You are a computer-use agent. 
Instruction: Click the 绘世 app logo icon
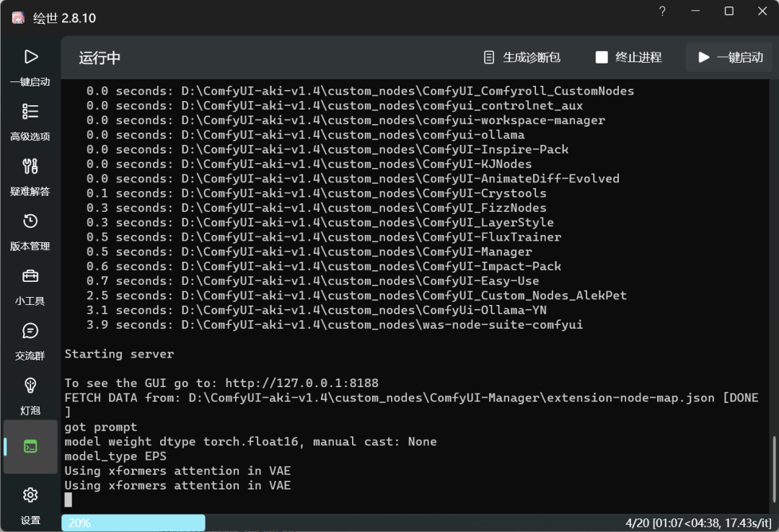[18, 18]
